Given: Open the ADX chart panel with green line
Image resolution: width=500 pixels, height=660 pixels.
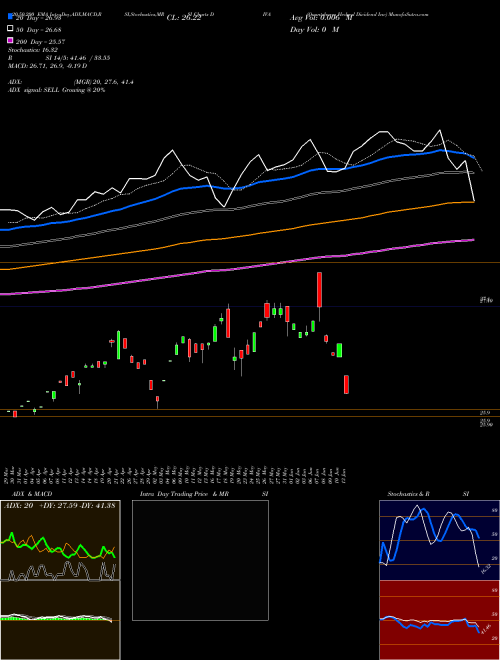Looking at the screenshot, I should point(60,540).
